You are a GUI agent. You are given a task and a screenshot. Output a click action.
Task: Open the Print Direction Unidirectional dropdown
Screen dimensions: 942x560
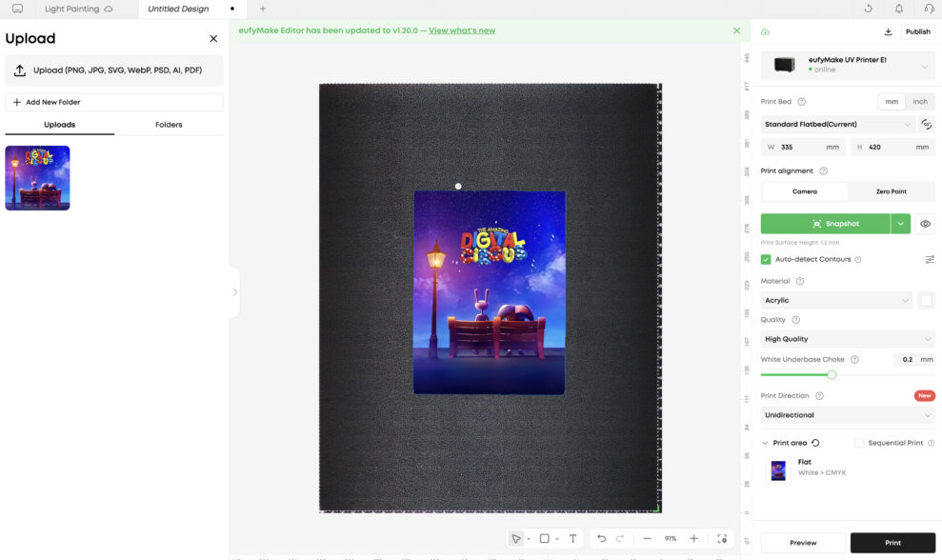pos(848,415)
